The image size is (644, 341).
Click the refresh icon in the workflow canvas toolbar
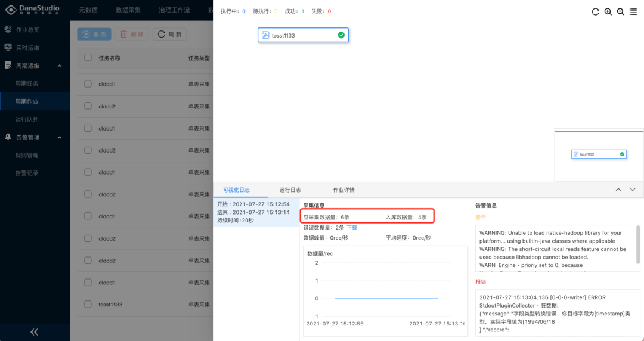(595, 11)
